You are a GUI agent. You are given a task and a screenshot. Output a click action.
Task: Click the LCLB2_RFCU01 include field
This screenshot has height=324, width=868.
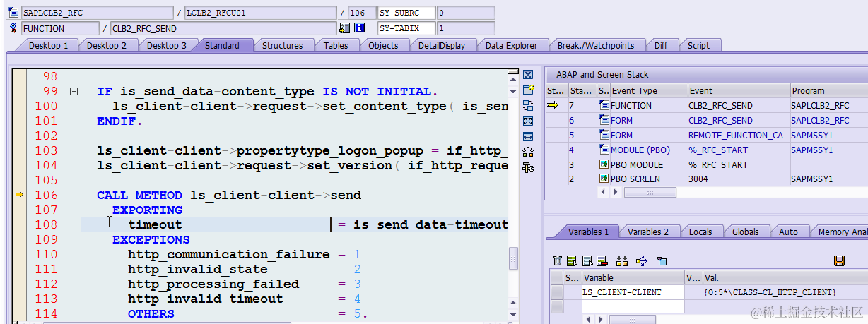click(x=260, y=13)
